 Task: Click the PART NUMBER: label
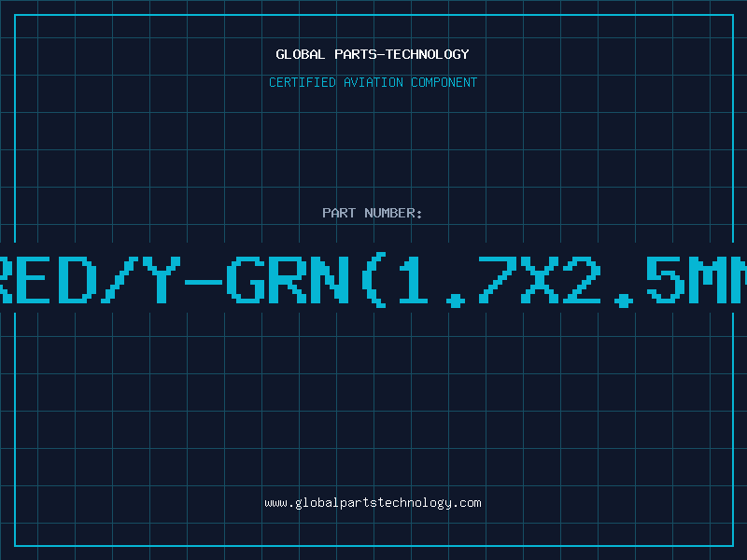click(373, 213)
